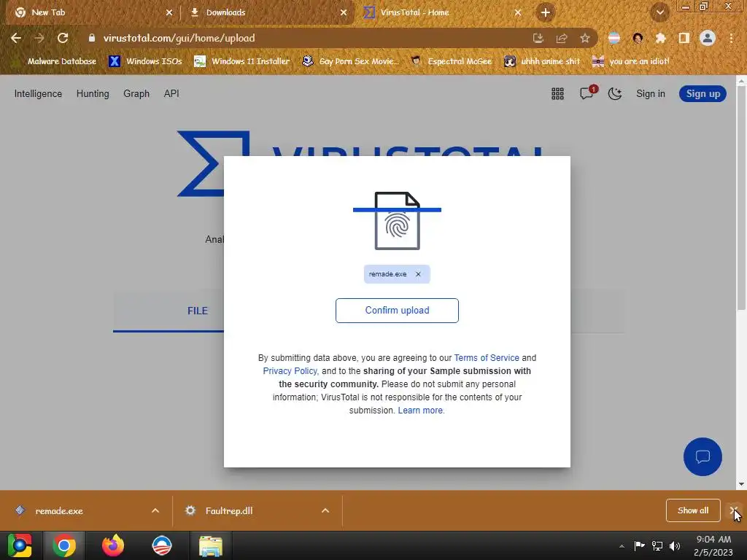Open the volume speaker icon

(675, 545)
